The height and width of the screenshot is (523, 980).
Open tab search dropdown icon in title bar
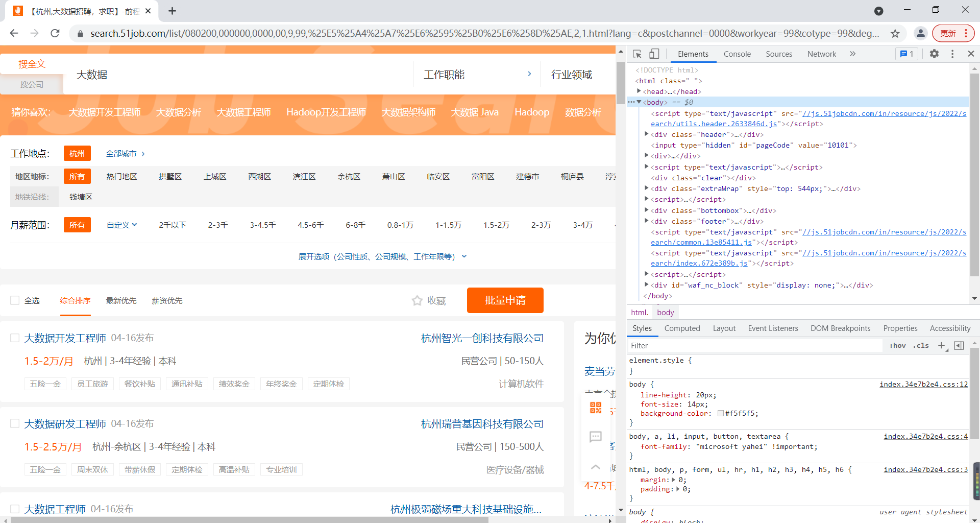pyautogui.click(x=878, y=11)
